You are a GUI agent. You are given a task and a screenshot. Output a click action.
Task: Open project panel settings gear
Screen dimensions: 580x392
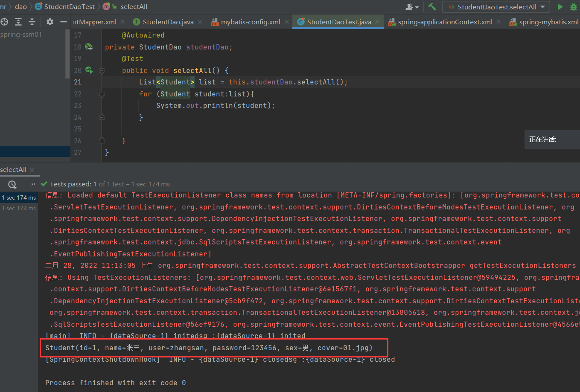[x=50, y=22]
